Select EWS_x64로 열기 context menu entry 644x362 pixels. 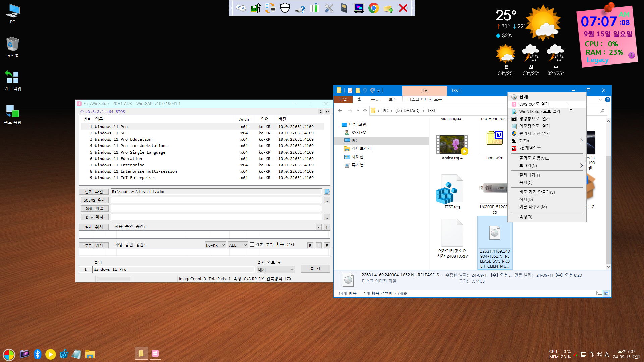tap(547, 104)
